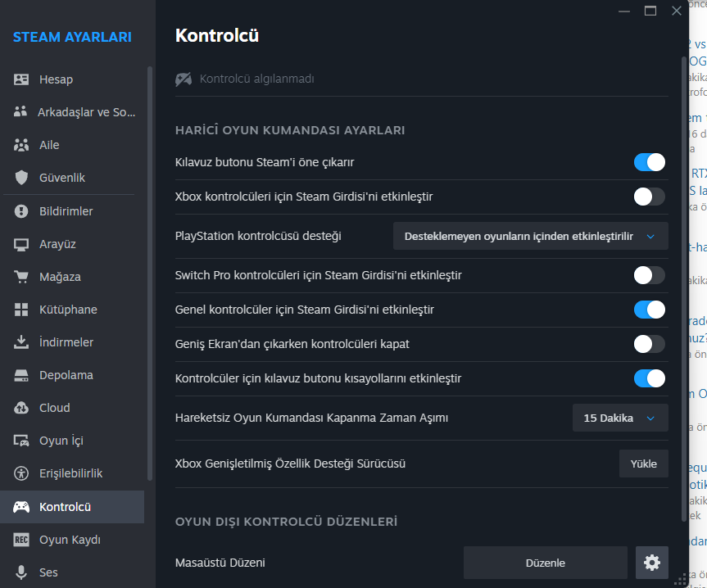The height and width of the screenshot is (588, 707).
Task: Click the Hesap account card icon
Action: (x=21, y=79)
